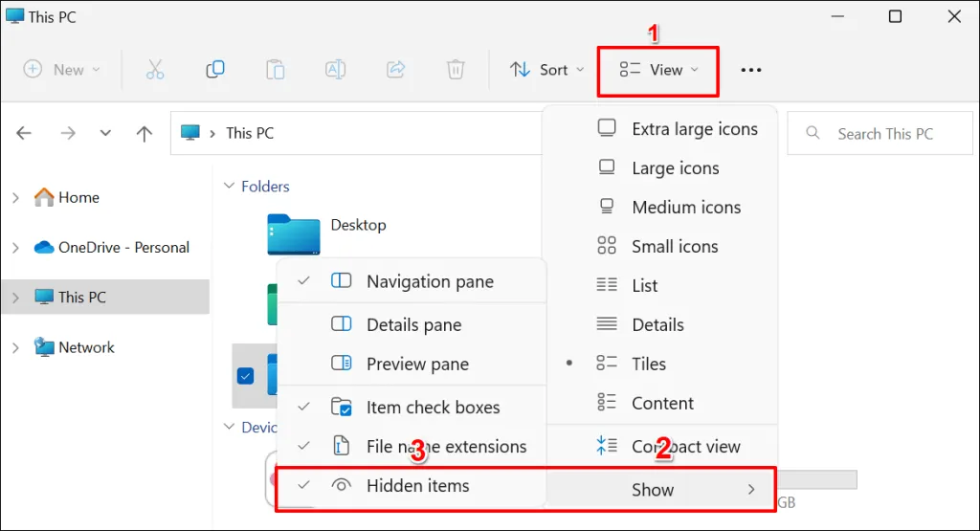Select the Tiles radio option
980x531 pixels.
648,365
